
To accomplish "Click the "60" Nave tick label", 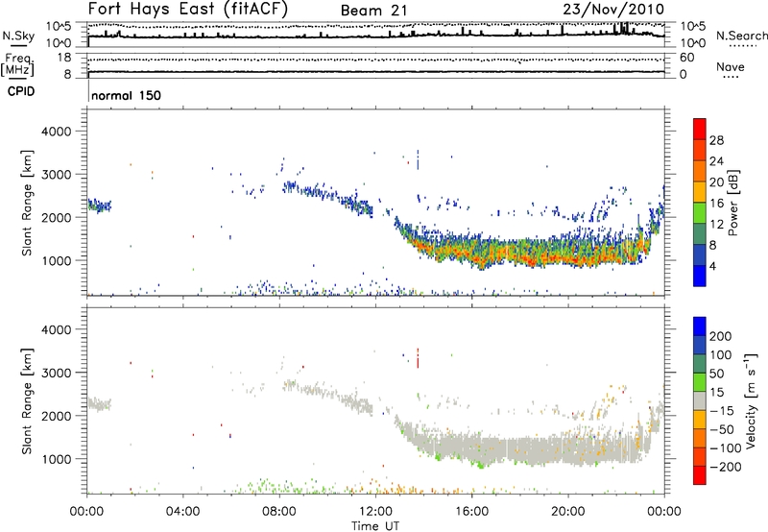I will [687, 58].
